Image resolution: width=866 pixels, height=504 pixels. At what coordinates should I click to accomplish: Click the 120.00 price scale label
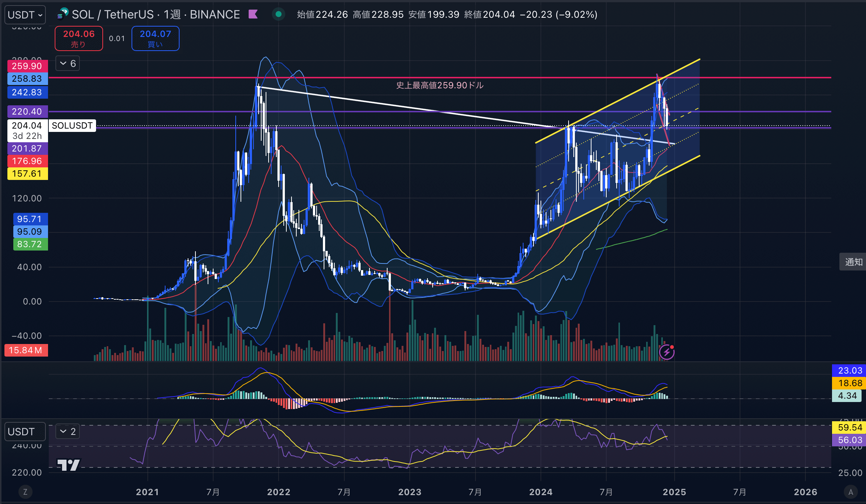pos(27,198)
